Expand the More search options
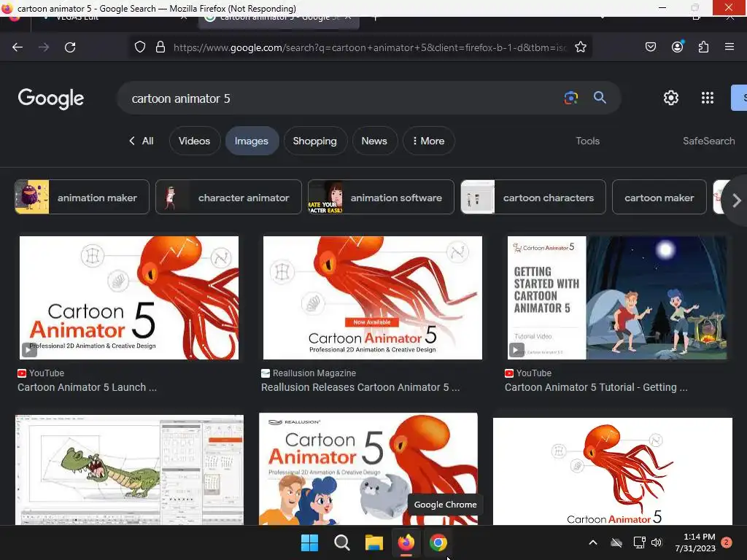Viewport: 747px width, 560px height. pos(429,141)
